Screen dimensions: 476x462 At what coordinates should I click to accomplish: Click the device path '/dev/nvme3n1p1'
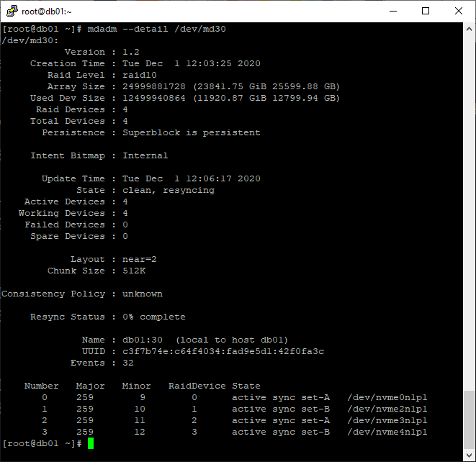click(387, 420)
